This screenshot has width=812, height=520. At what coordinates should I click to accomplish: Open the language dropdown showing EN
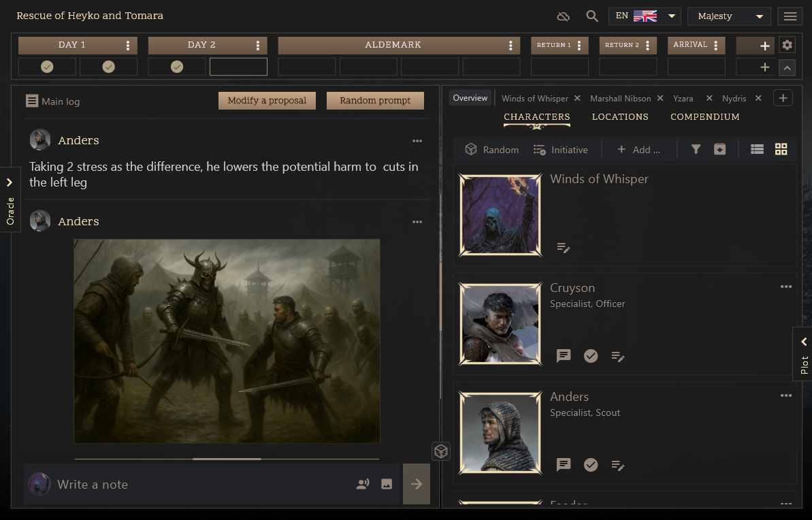click(644, 16)
